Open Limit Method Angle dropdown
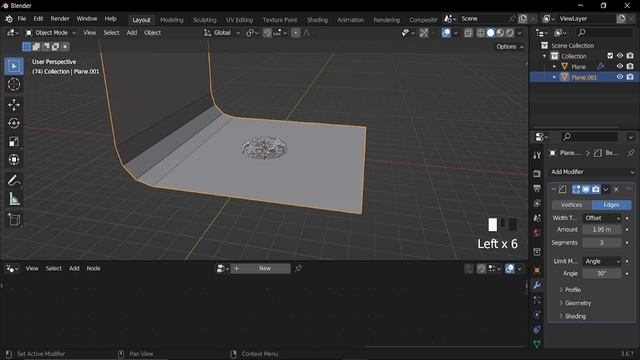Image resolution: width=640 pixels, height=360 pixels. [x=602, y=261]
